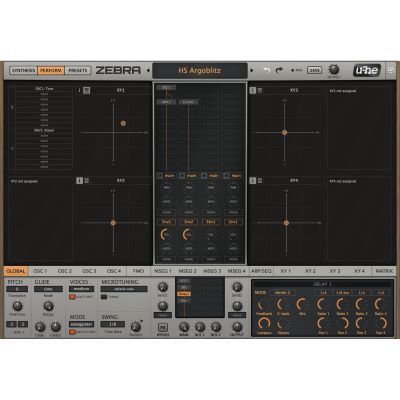Open the FMO tab

pyautogui.click(x=138, y=271)
